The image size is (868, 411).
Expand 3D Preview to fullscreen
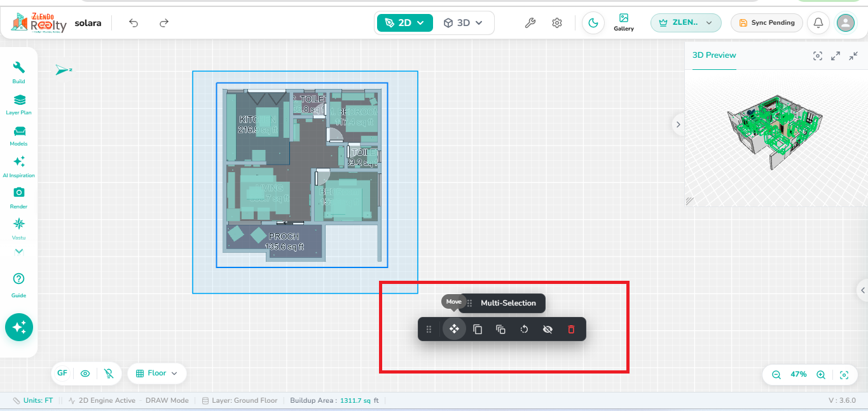[x=836, y=56]
